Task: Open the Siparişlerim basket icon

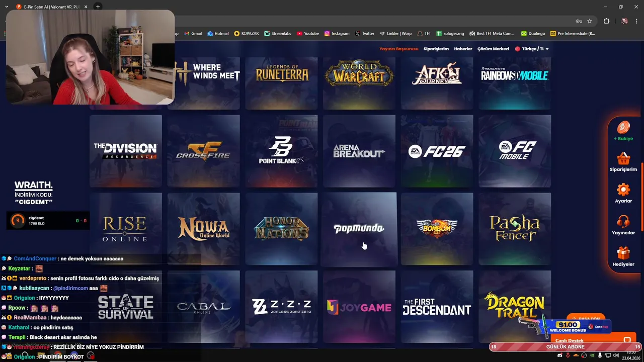Action: pyautogui.click(x=623, y=159)
